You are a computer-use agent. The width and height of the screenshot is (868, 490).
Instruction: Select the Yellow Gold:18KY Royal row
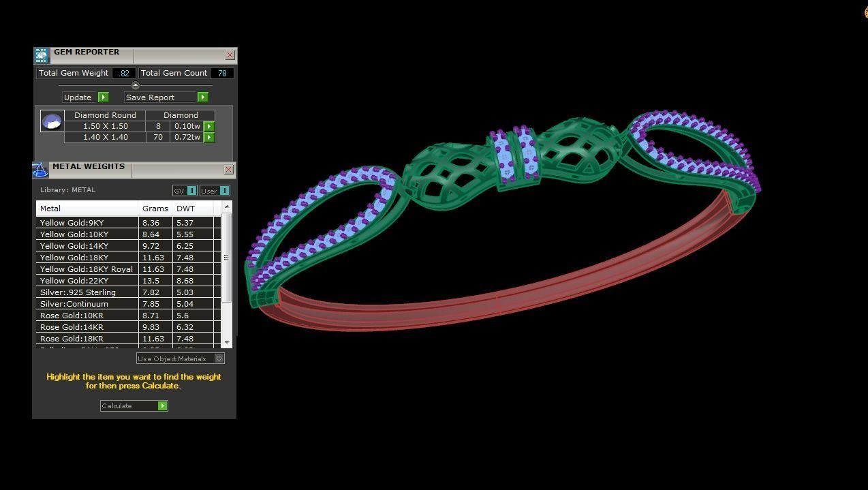tap(128, 269)
